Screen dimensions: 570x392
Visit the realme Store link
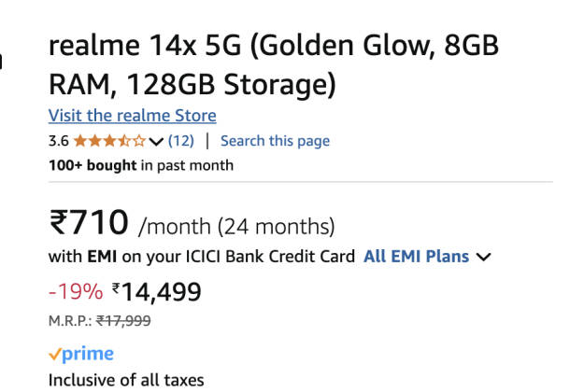tap(132, 116)
